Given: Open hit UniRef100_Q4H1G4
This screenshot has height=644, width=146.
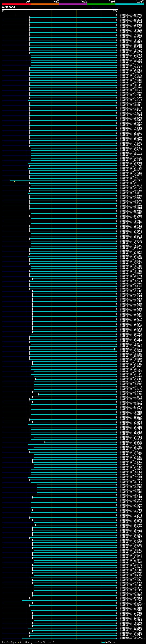Looking at the screenshot, I should 131,352.
